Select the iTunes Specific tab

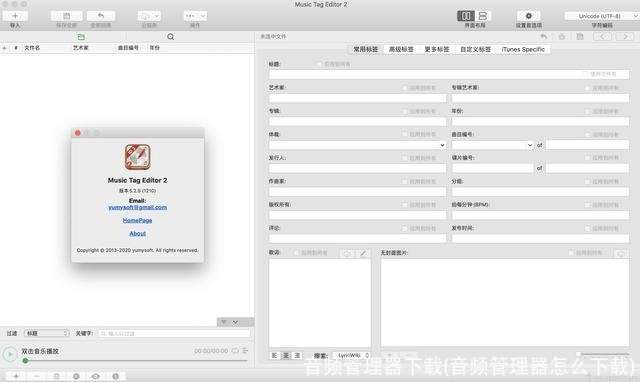[x=523, y=49]
